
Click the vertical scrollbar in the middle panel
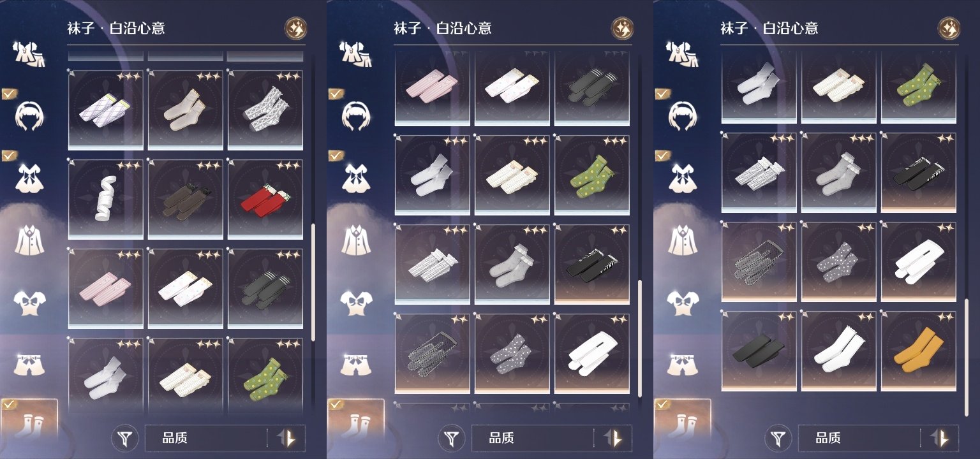pyautogui.click(x=640, y=338)
